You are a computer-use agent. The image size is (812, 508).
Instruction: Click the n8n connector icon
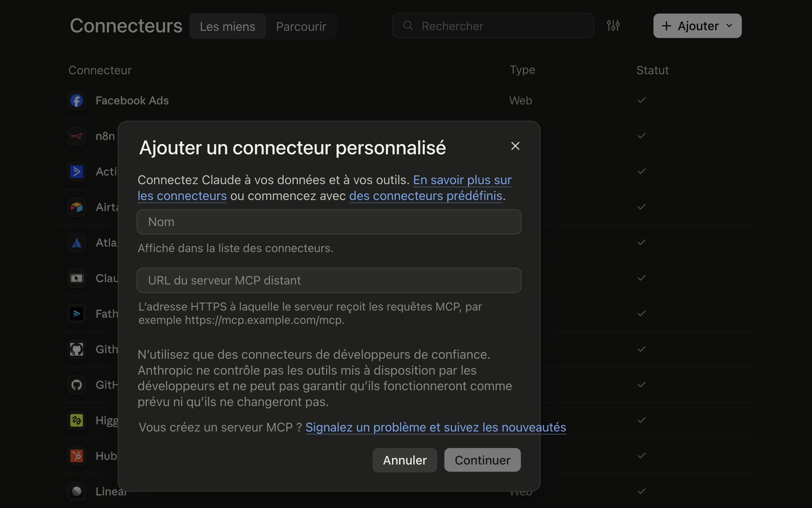click(76, 136)
